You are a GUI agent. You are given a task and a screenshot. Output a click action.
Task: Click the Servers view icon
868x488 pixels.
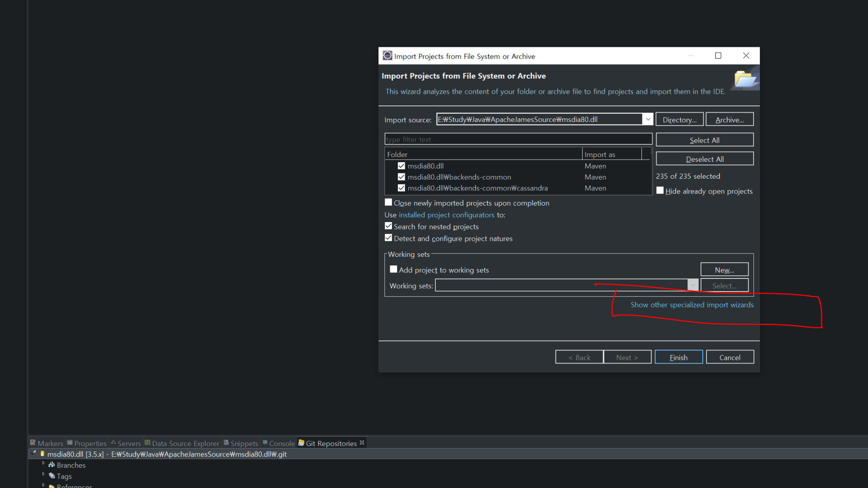pyautogui.click(x=114, y=442)
